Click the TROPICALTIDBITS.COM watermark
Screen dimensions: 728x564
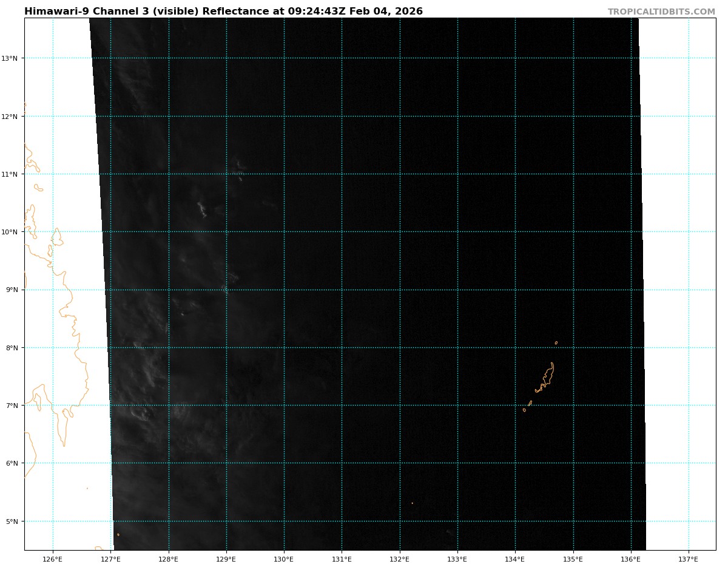(x=661, y=12)
